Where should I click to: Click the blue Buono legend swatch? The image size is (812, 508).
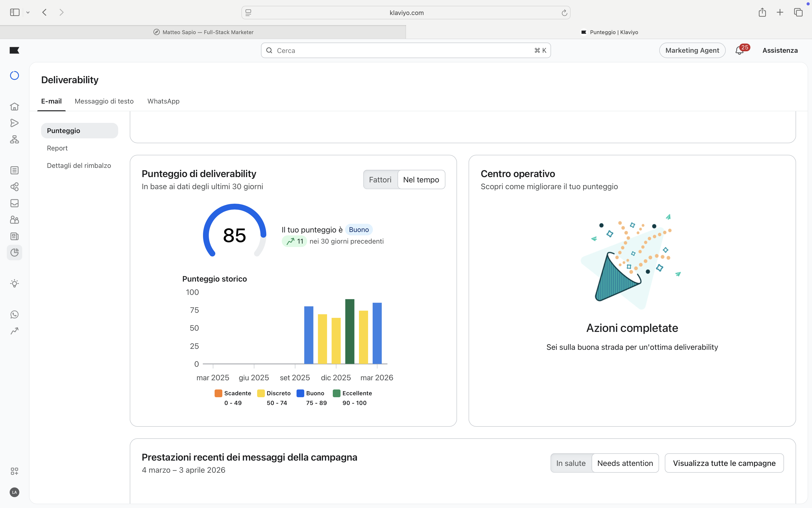pos(300,393)
